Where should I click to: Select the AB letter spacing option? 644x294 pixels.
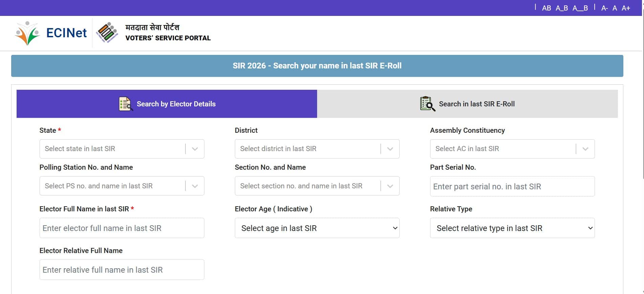click(x=546, y=8)
